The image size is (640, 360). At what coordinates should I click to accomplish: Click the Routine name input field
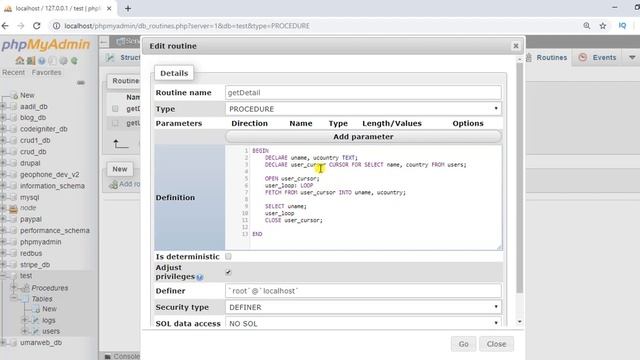pyautogui.click(x=363, y=93)
